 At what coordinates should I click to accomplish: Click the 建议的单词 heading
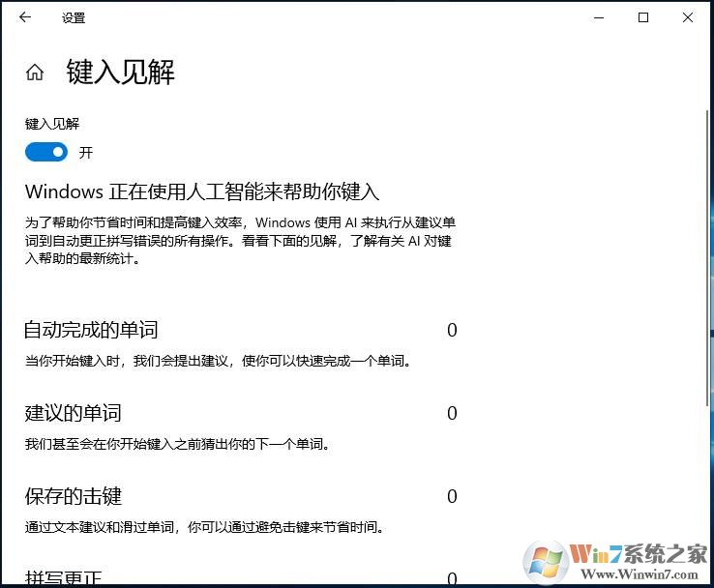pos(74,413)
